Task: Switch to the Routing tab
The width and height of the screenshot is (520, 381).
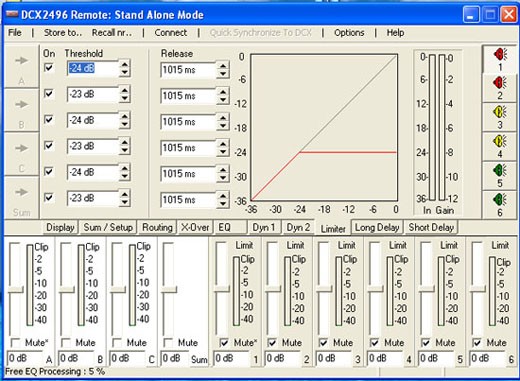Action: coord(157,227)
